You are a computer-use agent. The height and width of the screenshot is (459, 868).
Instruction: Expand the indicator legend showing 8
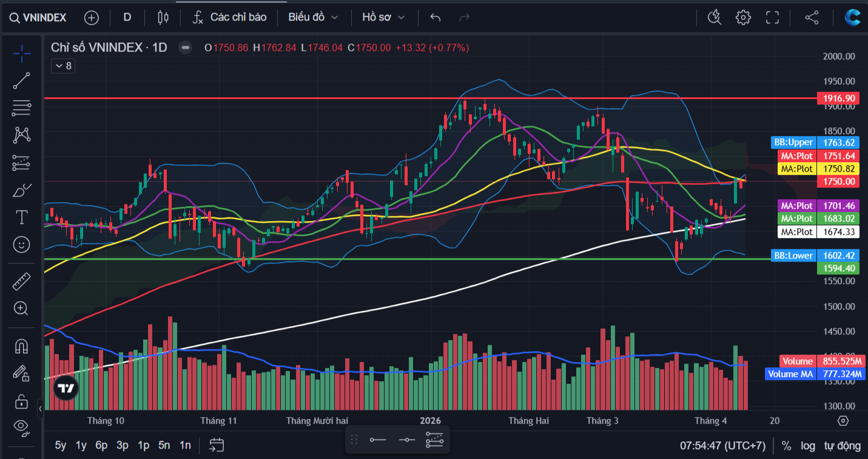pos(62,66)
